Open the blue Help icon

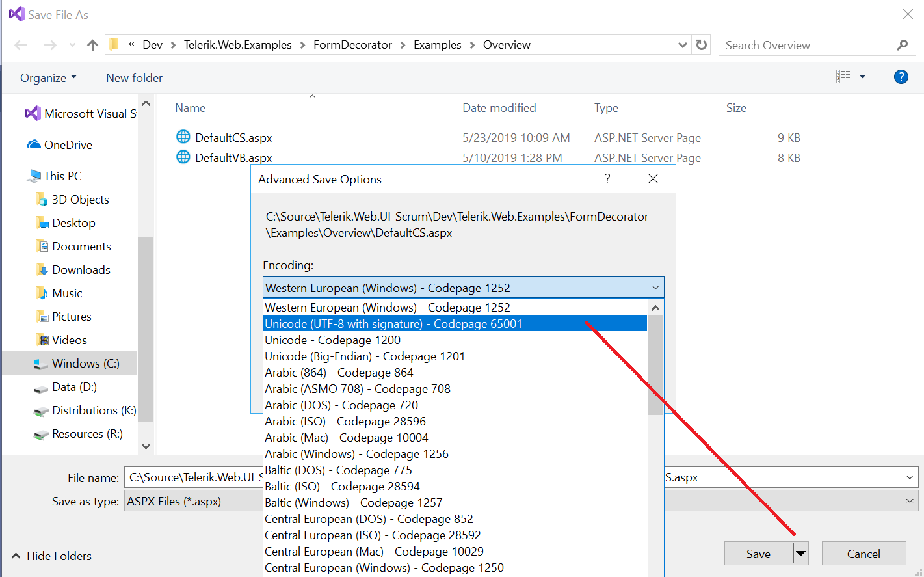tap(901, 77)
